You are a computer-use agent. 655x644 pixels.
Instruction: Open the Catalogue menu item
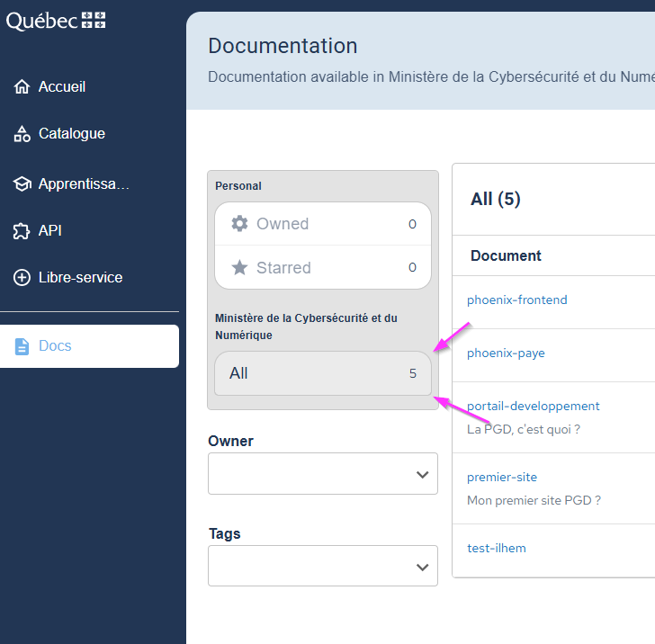[x=72, y=134]
